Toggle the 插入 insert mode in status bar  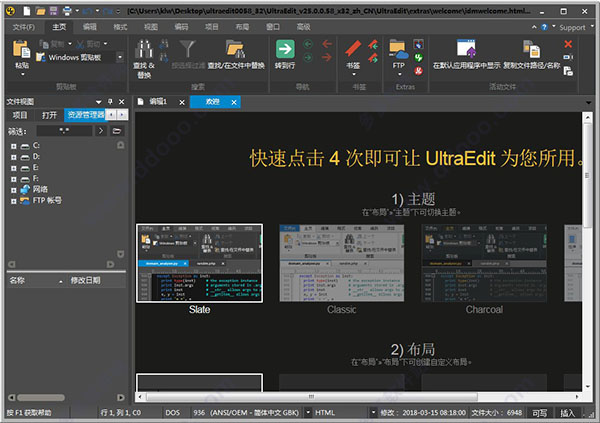(567, 413)
